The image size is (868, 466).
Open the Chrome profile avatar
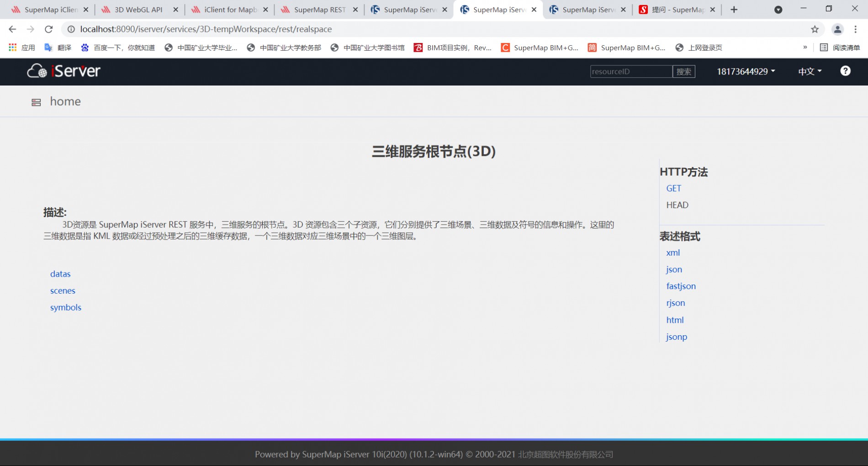(837, 29)
